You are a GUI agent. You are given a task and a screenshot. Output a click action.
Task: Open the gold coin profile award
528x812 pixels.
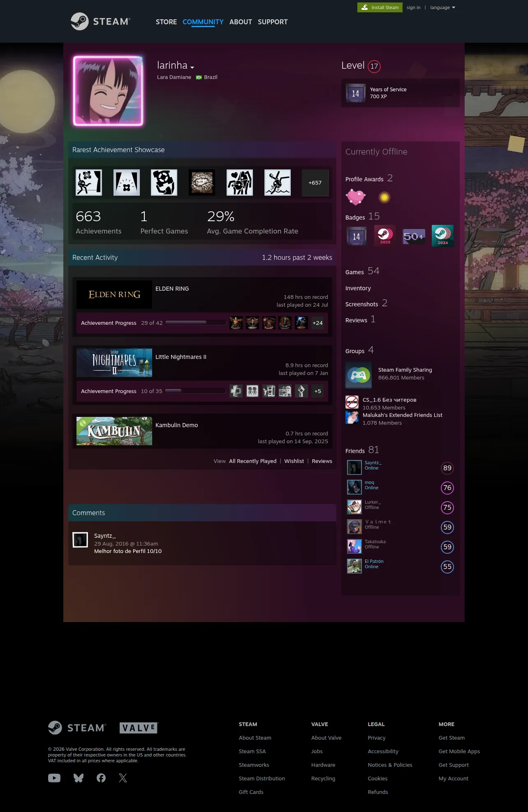384,197
